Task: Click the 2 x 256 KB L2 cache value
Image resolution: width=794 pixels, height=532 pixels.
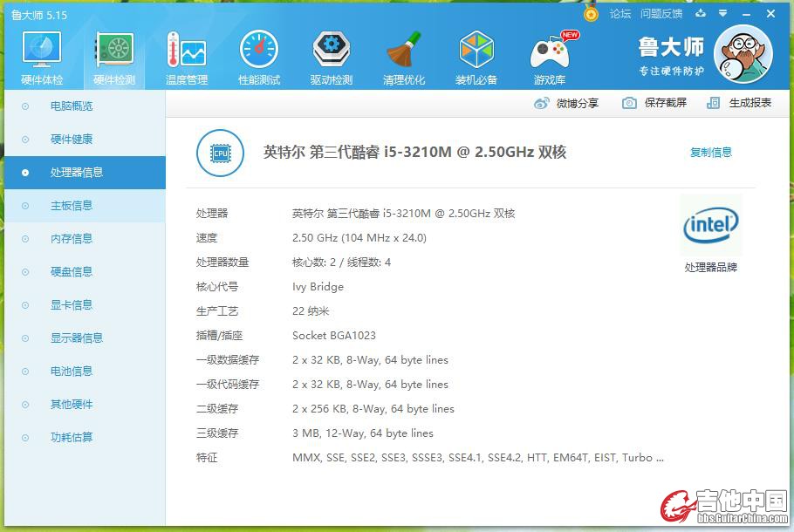Action: (x=373, y=409)
